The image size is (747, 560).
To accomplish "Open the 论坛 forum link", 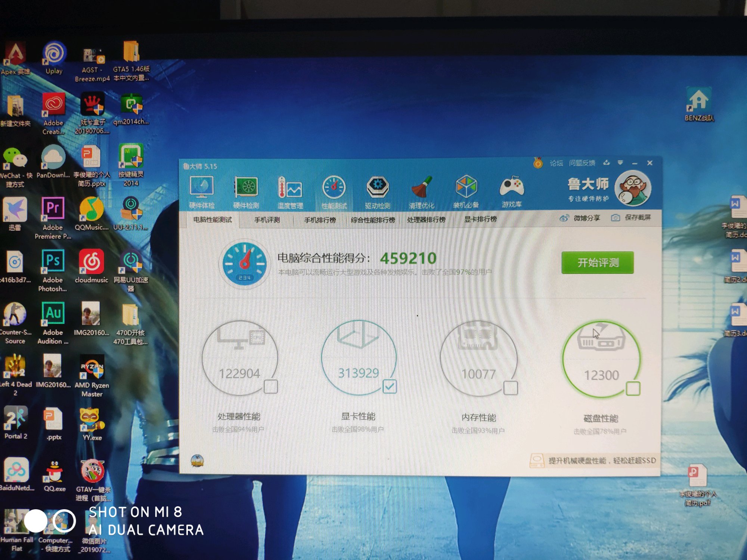I will tap(556, 163).
